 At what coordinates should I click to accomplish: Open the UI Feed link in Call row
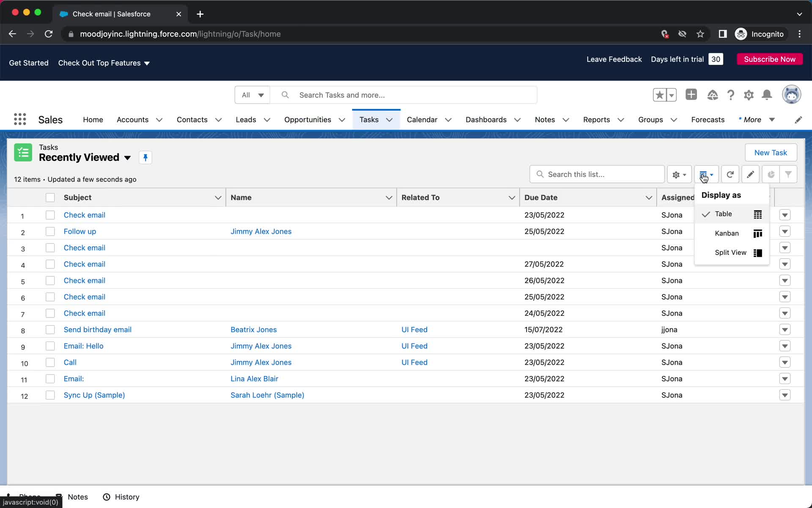[x=414, y=362]
